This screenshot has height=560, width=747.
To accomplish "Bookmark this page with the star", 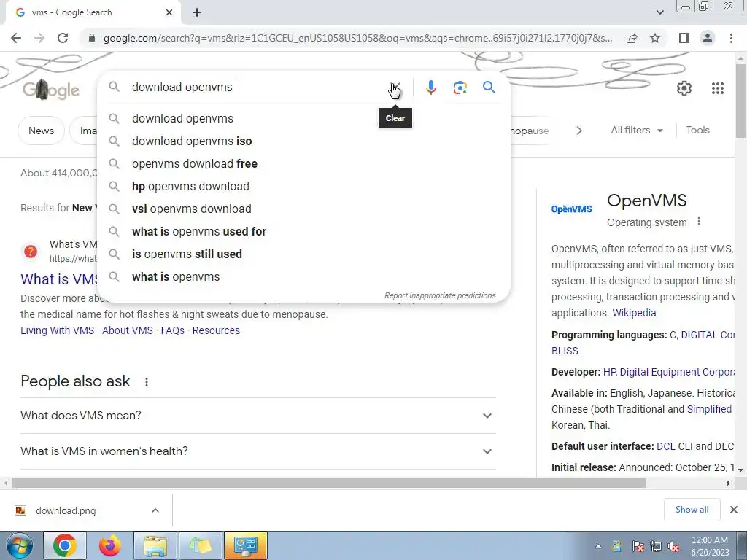I will [655, 38].
